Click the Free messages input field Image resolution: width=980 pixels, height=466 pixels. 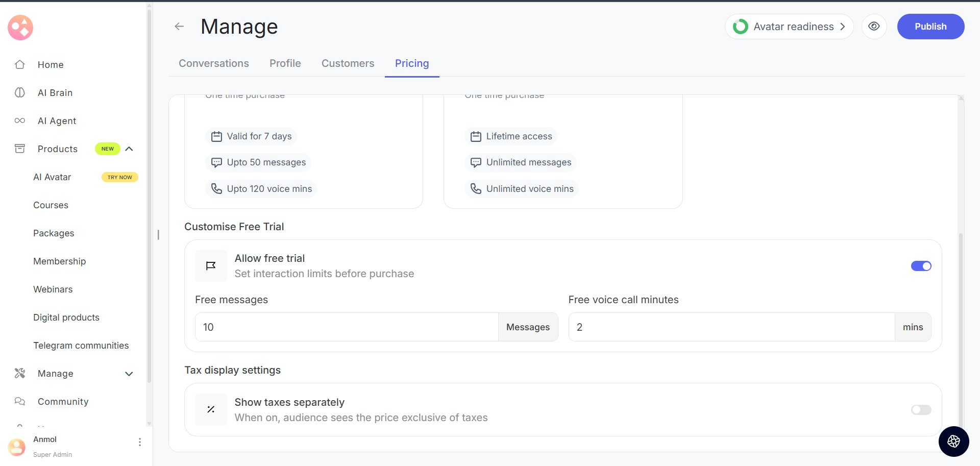point(346,327)
